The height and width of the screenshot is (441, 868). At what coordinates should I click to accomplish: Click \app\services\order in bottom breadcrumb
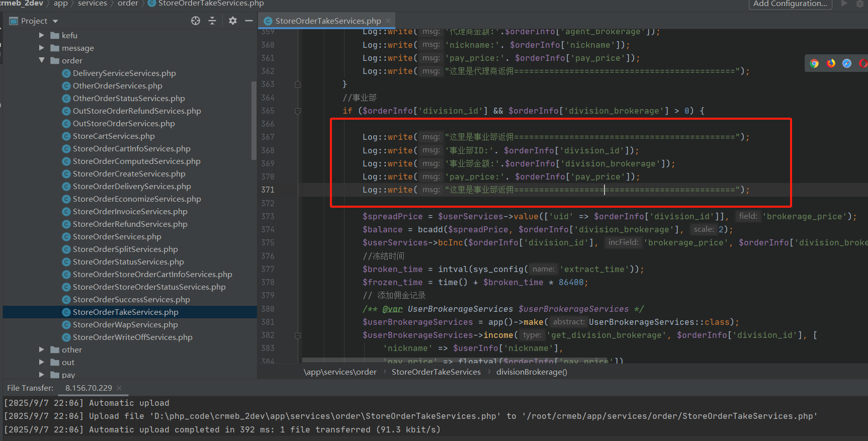[340, 372]
